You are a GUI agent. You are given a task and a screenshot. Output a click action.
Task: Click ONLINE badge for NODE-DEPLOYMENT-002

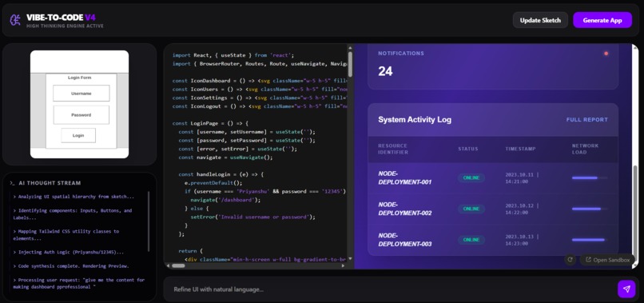pyautogui.click(x=471, y=209)
